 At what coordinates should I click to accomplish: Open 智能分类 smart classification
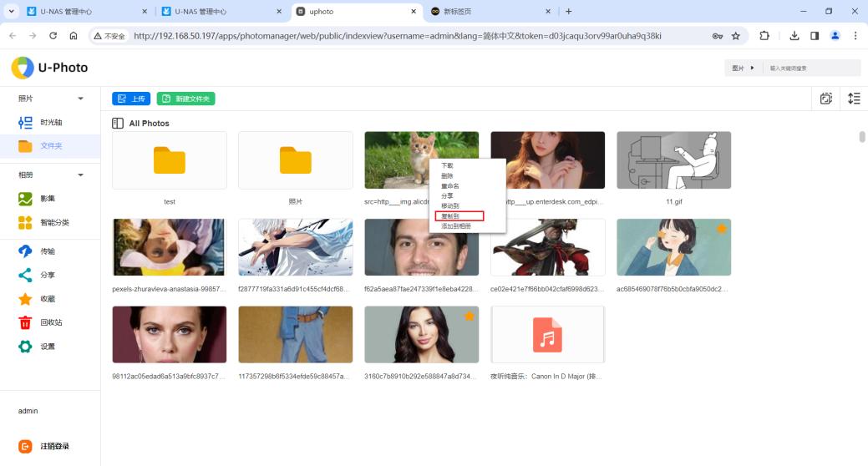tap(53, 223)
